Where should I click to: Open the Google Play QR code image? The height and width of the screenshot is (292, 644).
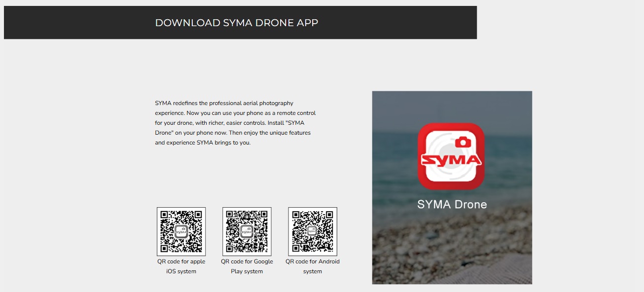[247, 232]
